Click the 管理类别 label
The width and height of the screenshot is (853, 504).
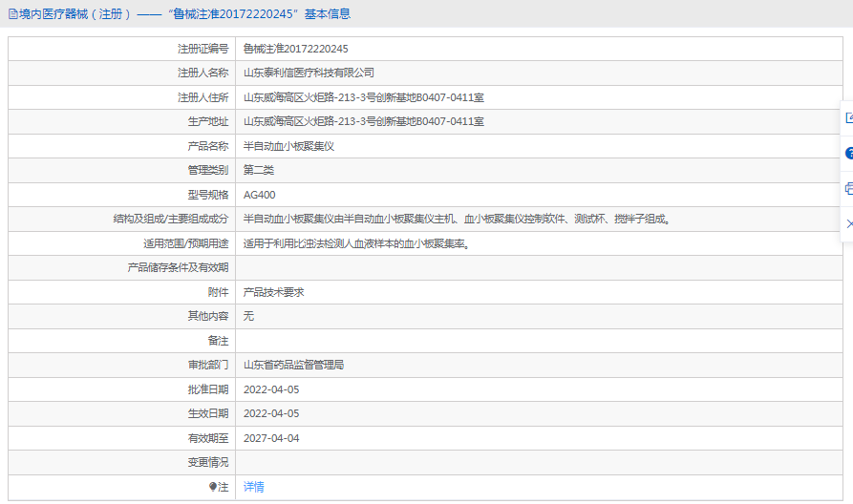point(208,170)
